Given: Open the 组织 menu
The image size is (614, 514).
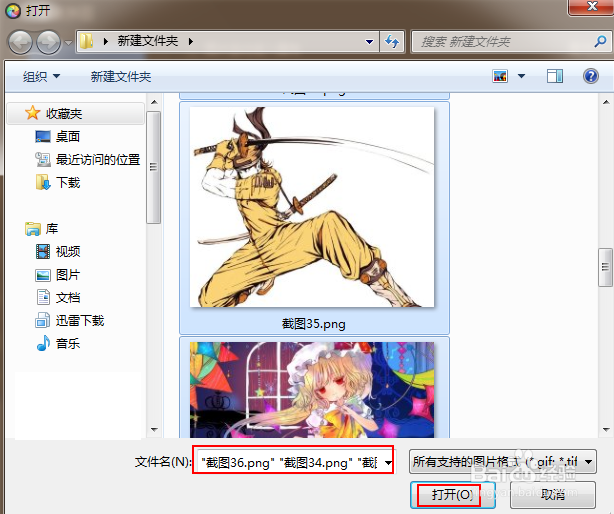Looking at the screenshot, I should 41,76.
